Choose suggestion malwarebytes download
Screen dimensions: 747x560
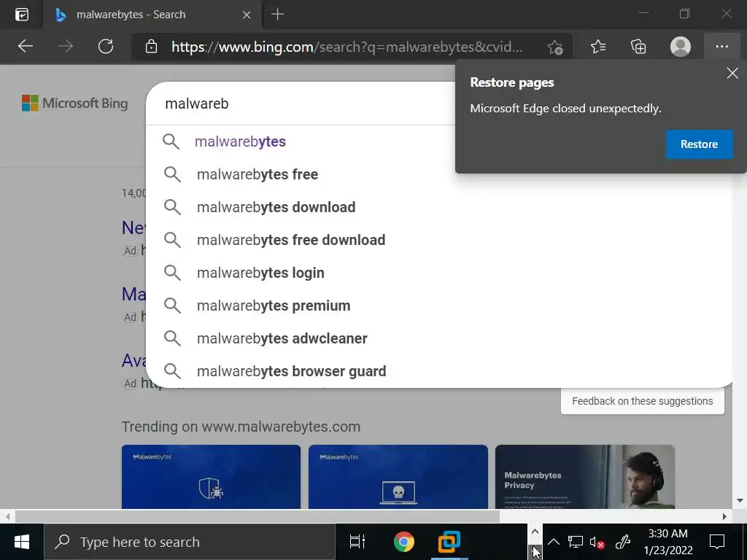pyautogui.click(x=438, y=207)
